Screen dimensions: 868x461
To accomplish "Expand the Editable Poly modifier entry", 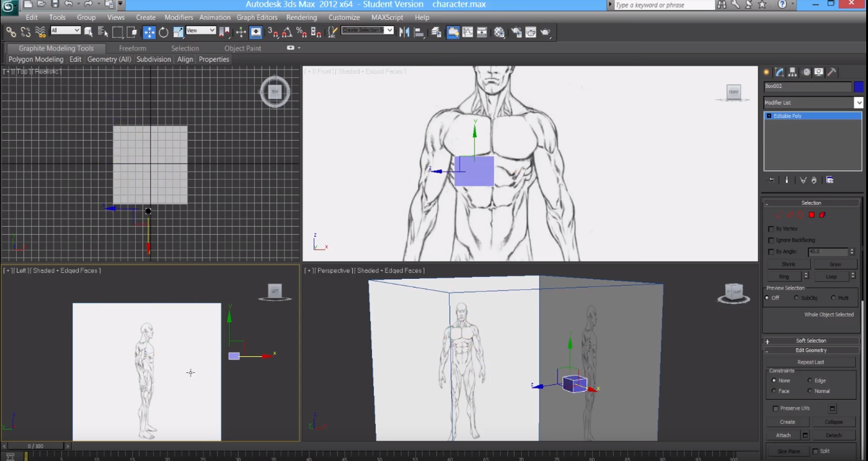I will (x=769, y=115).
